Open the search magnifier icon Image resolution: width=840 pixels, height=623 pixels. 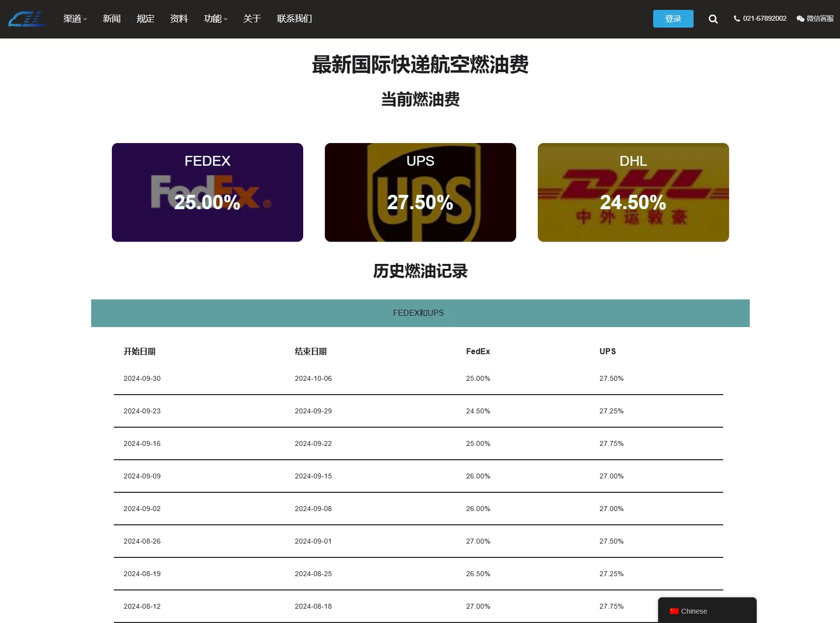coord(713,19)
